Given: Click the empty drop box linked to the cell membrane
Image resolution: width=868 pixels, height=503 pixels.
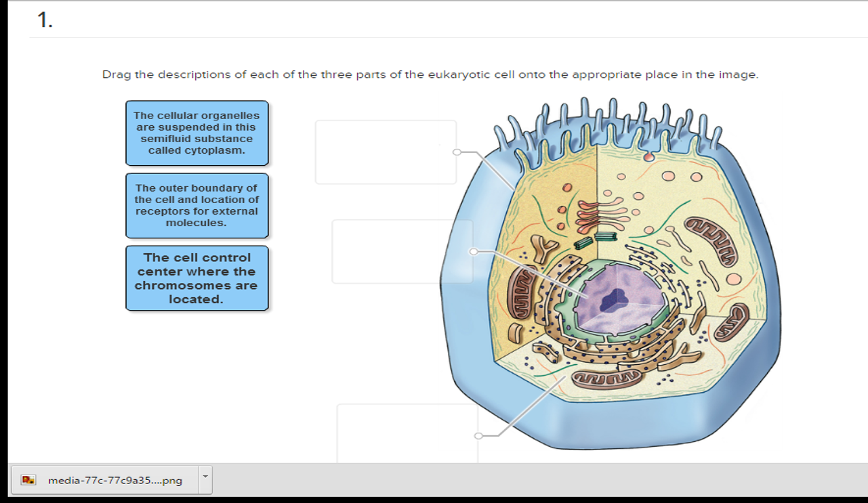Looking at the screenshot, I should (x=386, y=152).
